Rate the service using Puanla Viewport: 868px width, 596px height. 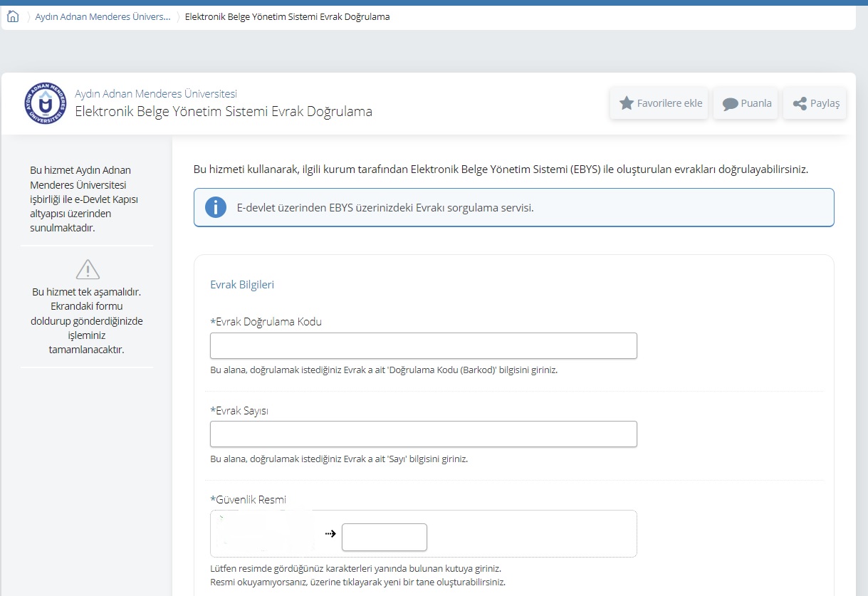point(746,103)
